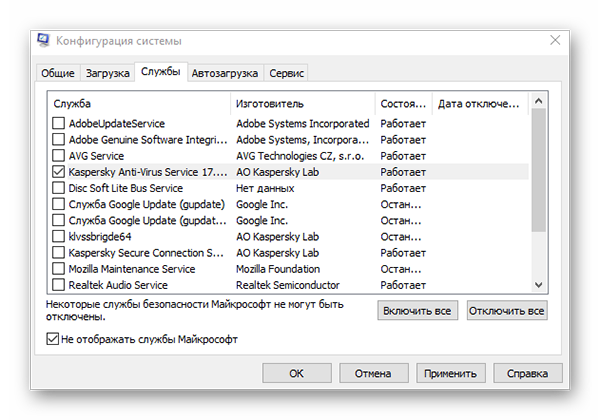Open help via Справка button
The width and height of the screenshot is (600, 420).
(528, 373)
